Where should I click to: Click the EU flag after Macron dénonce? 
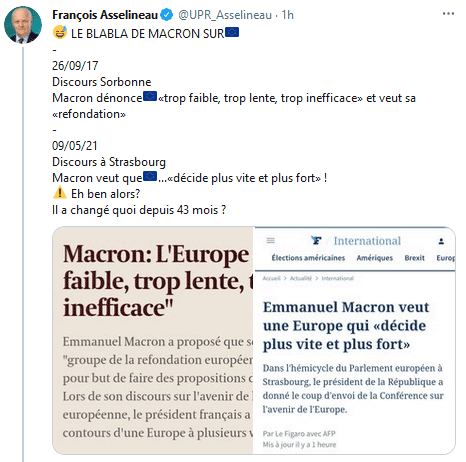tap(150, 97)
